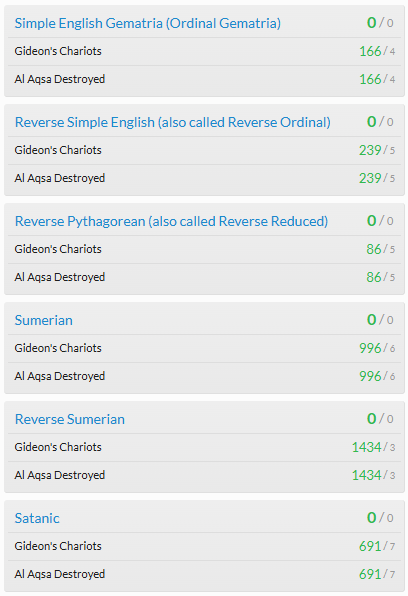This screenshot has width=408, height=596.
Task: Click value 166 for Al Aqsa Destroyed
Action: point(370,79)
